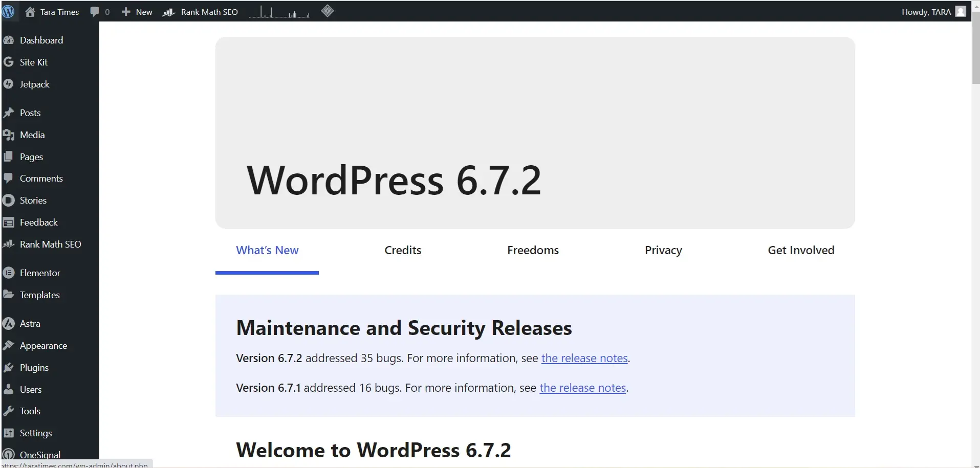Click the Templates folder icon
This screenshot has height=468, width=980.
pyautogui.click(x=9, y=294)
